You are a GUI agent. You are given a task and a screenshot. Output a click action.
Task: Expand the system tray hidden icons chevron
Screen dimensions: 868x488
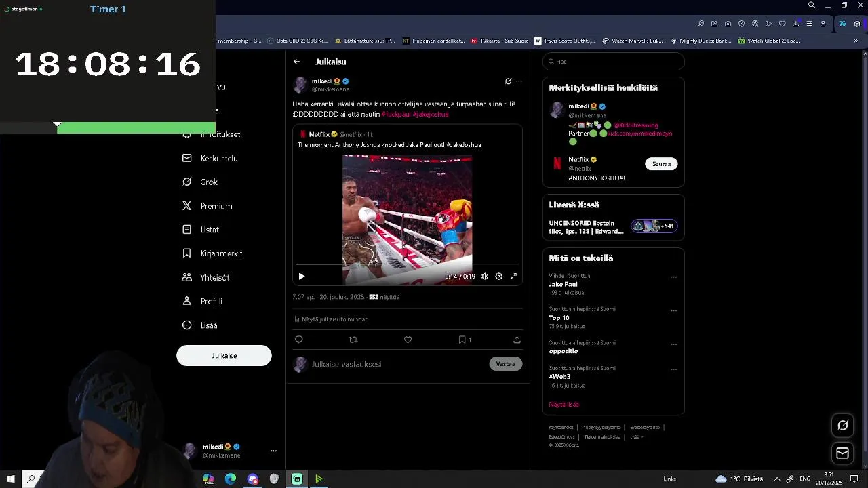tap(777, 479)
